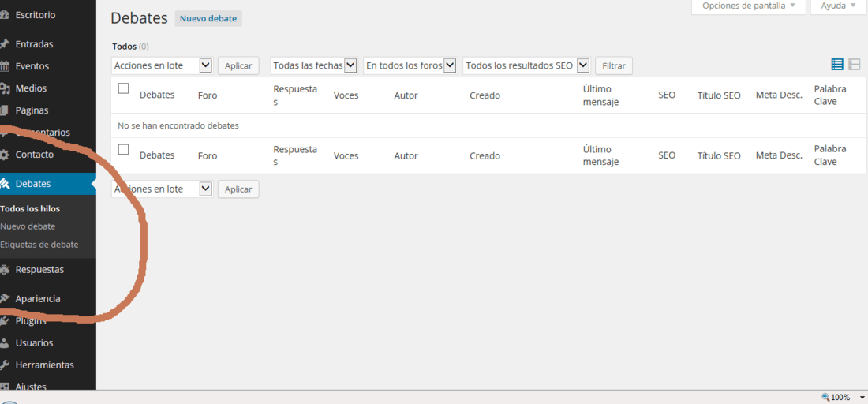The height and width of the screenshot is (404, 868).
Task: Click the Usuarios person icon
Action: point(5,343)
